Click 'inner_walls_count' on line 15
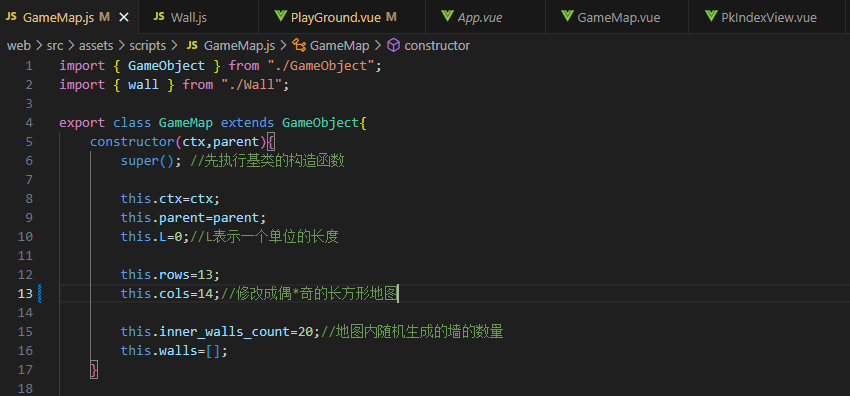The image size is (850, 396). [x=224, y=332]
